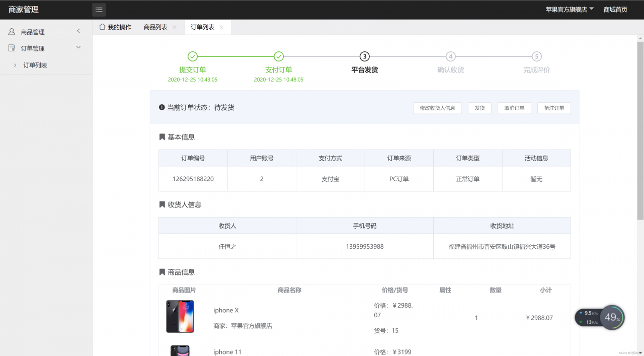Click the home icon on 我的操作 tab
644x356 pixels.
[x=102, y=27]
